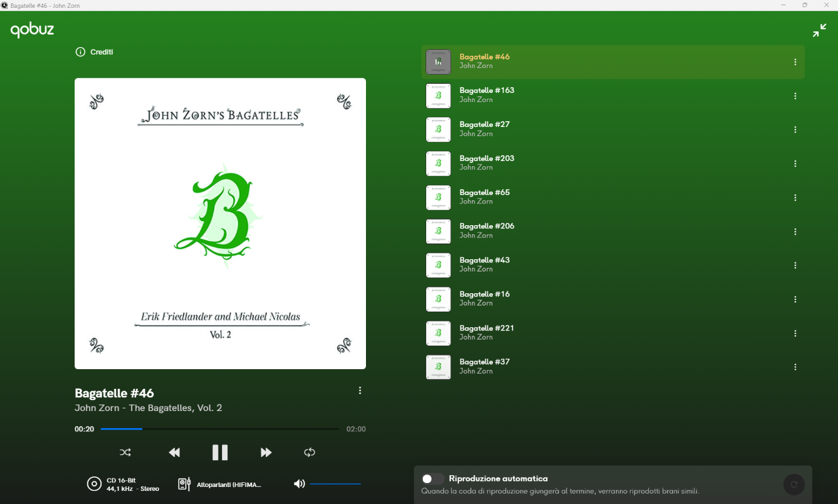Image resolution: width=838 pixels, height=504 pixels.
Task: Play Bagatelle #27 from the queue
Action: point(484,124)
